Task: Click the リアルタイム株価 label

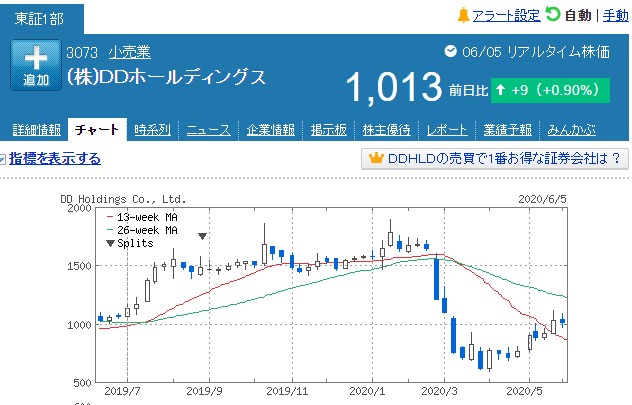Action: click(558, 52)
